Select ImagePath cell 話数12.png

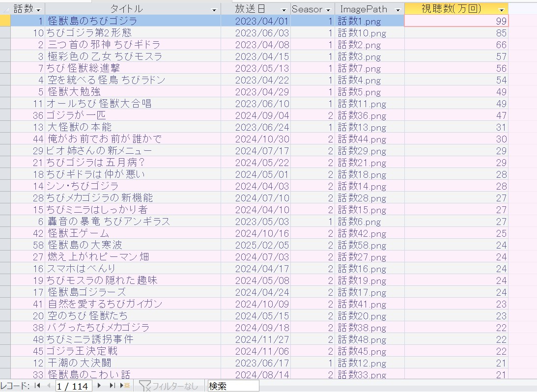[x=369, y=363]
